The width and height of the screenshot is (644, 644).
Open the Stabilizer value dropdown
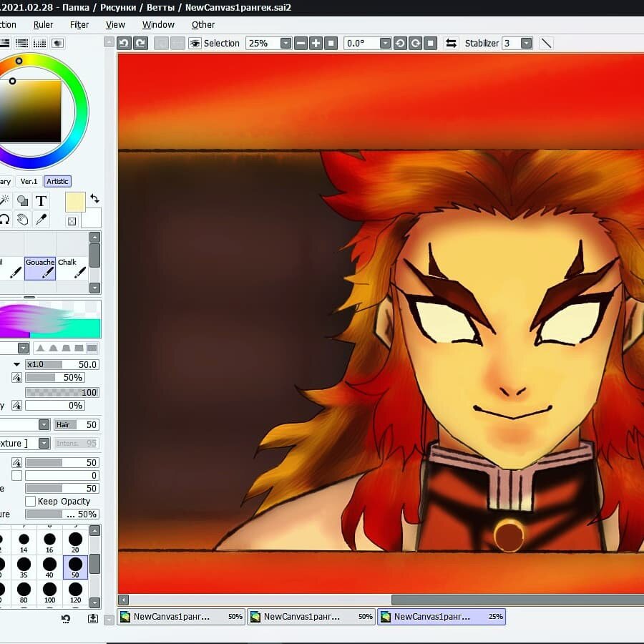pos(526,43)
